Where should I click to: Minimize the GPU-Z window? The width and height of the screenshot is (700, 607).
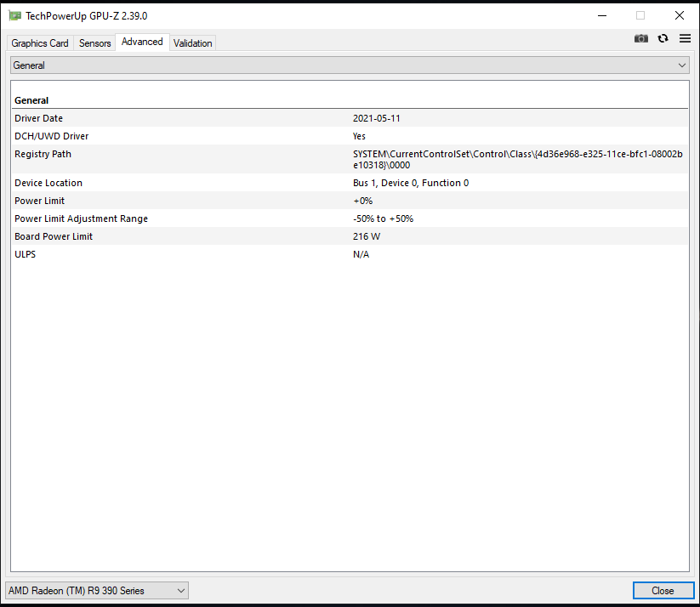coord(602,15)
